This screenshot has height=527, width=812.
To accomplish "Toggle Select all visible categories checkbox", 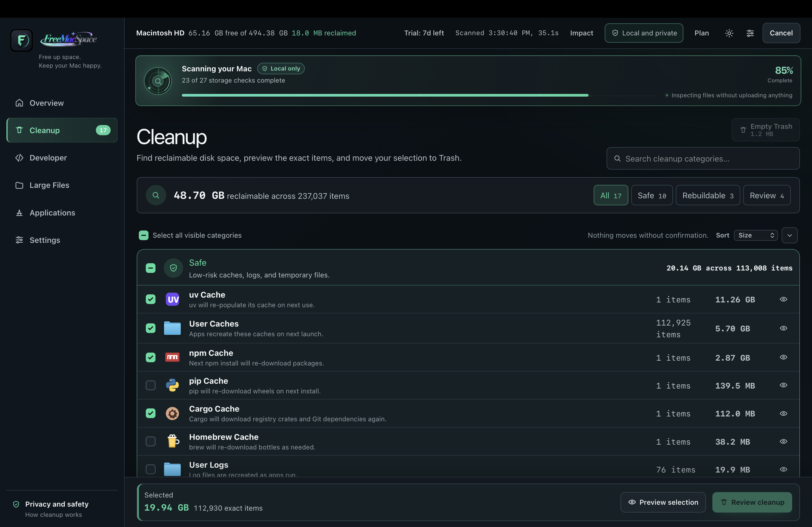I will pos(144,235).
